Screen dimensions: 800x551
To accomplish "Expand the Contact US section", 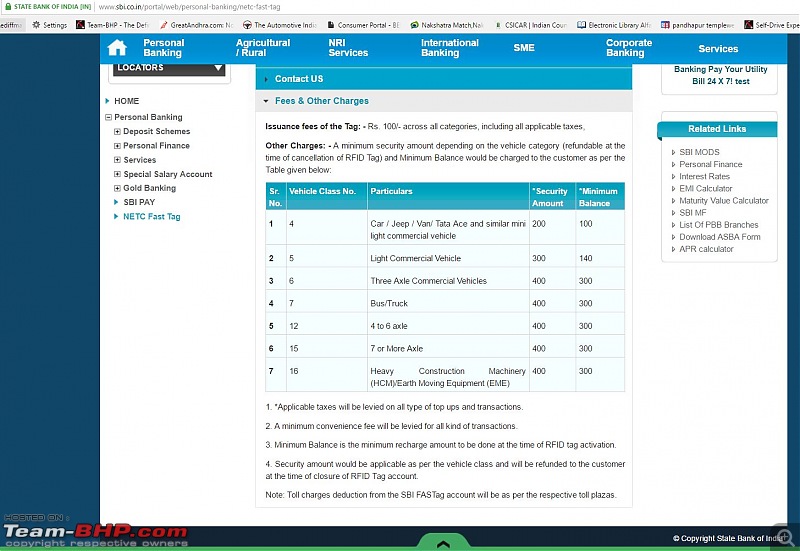I will coord(444,79).
